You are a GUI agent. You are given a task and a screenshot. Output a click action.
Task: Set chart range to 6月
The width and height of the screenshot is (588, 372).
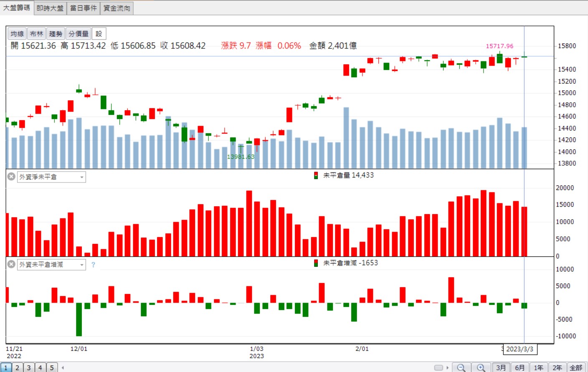pos(520,367)
